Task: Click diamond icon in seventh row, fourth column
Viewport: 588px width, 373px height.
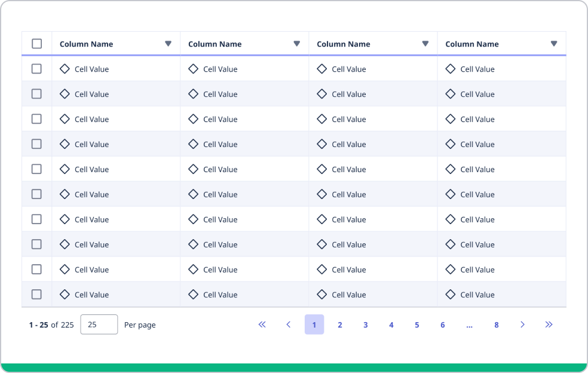Action: pos(451,219)
